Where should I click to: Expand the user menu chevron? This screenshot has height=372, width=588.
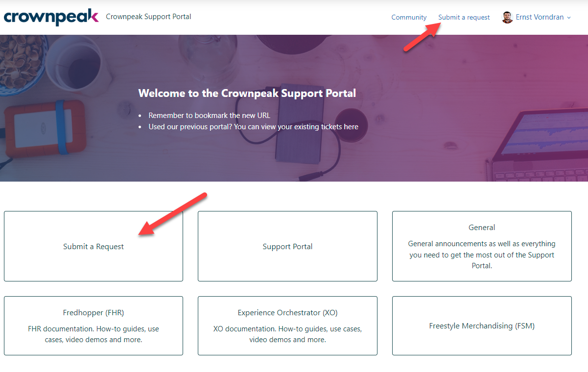point(569,18)
